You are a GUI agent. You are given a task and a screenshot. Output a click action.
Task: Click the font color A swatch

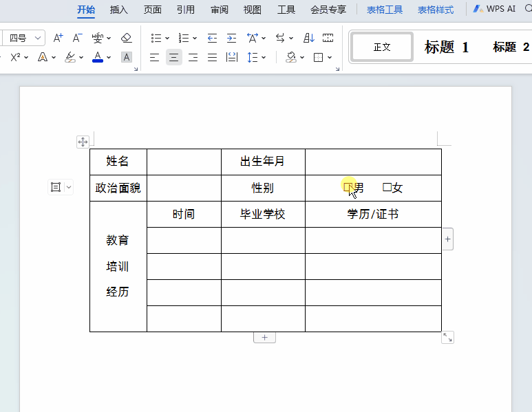point(97,57)
